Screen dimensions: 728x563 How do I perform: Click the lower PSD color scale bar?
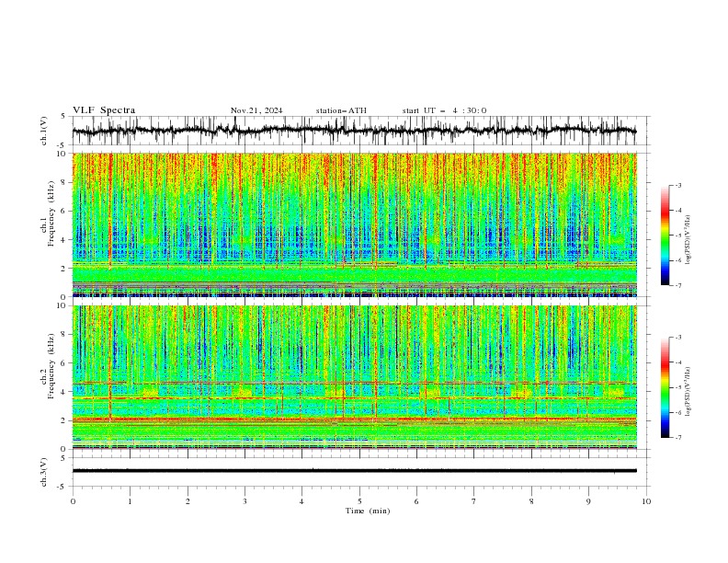click(x=665, y=387)
